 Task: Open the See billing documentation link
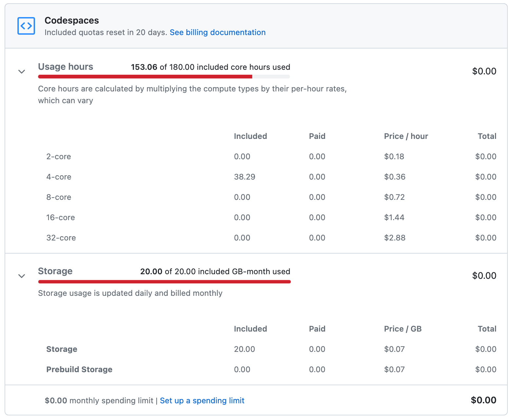pyautogui.click(x=217, y=32)
